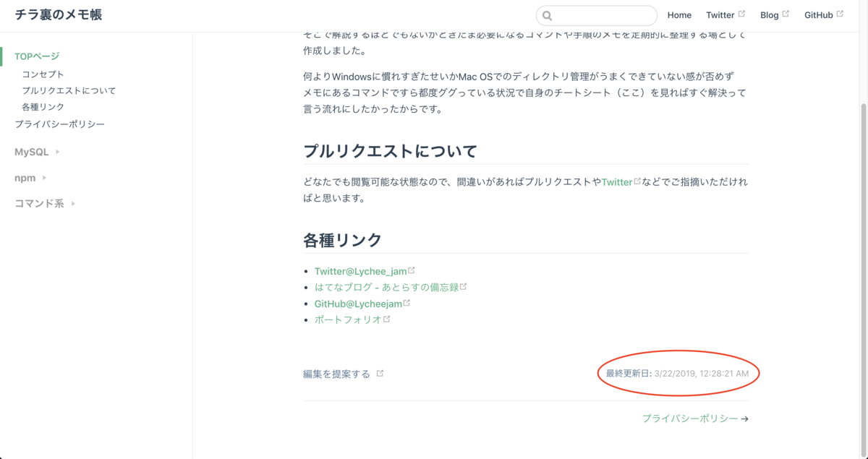Screen dimensions: 868x459
Task: Open the Home nav link
Action: tap(679, 15)
